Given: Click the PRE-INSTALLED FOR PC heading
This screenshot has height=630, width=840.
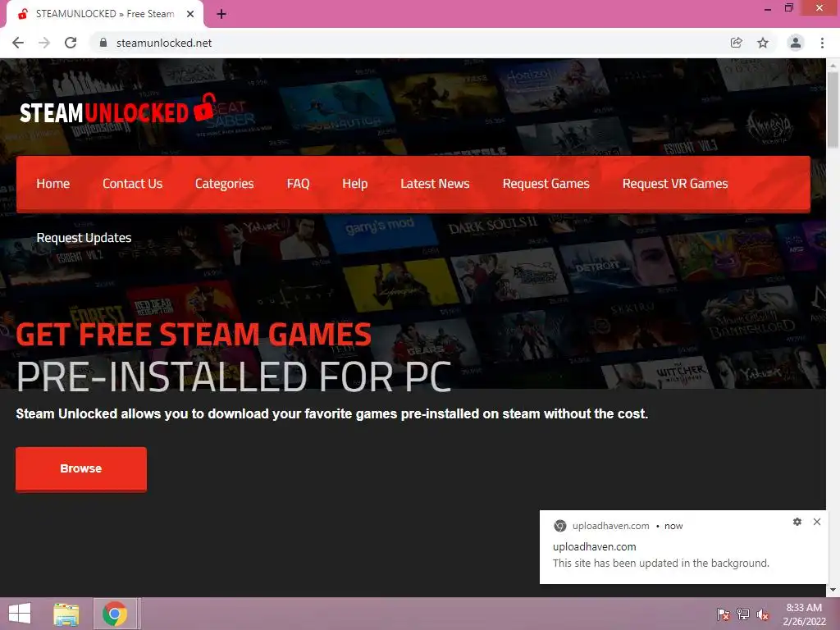Looking at the screenshot, I should coord(234,377).
